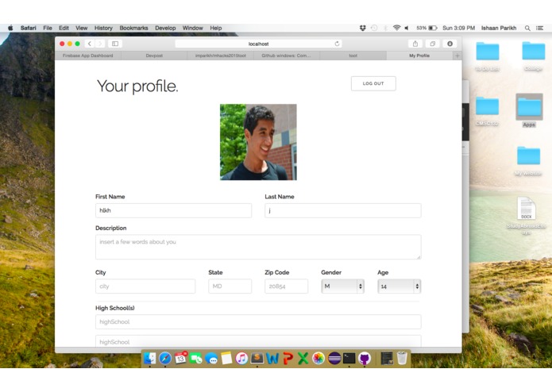Viewport: 552px width, 392px height.
Task: Open Notification Center
Action: point(539,28)
